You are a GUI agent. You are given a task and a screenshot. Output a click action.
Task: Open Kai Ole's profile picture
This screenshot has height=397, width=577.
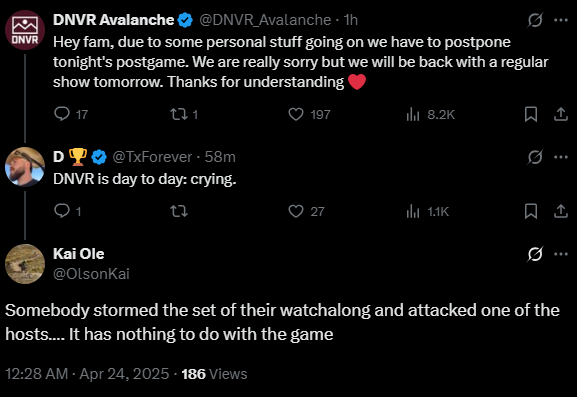25,264
